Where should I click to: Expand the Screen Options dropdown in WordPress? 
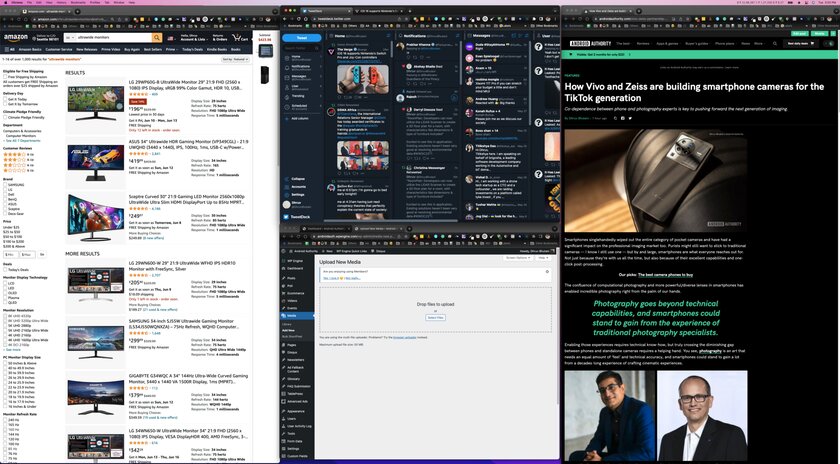pos(519,258)
